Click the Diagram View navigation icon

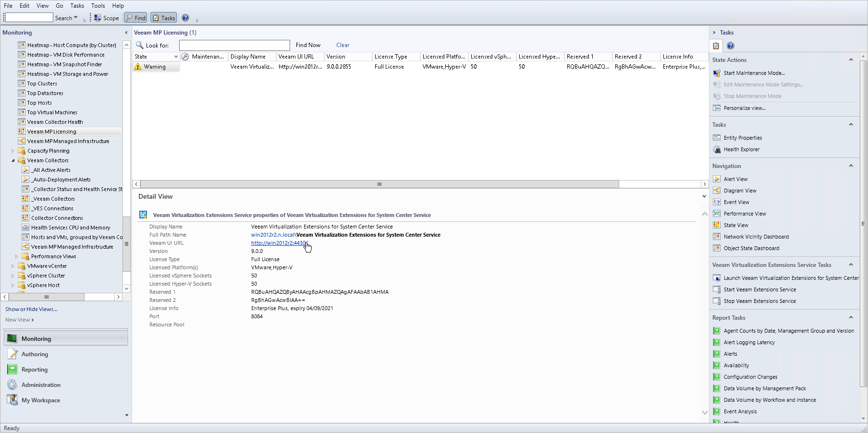pyautogui.click(x=717, y=191)
